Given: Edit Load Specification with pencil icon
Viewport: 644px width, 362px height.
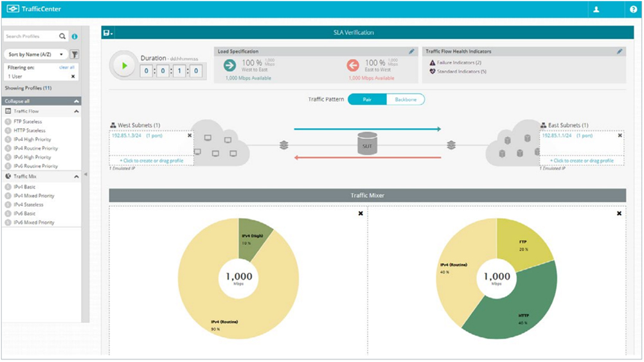Looking at the screenshot, I should tap(411, 51).
